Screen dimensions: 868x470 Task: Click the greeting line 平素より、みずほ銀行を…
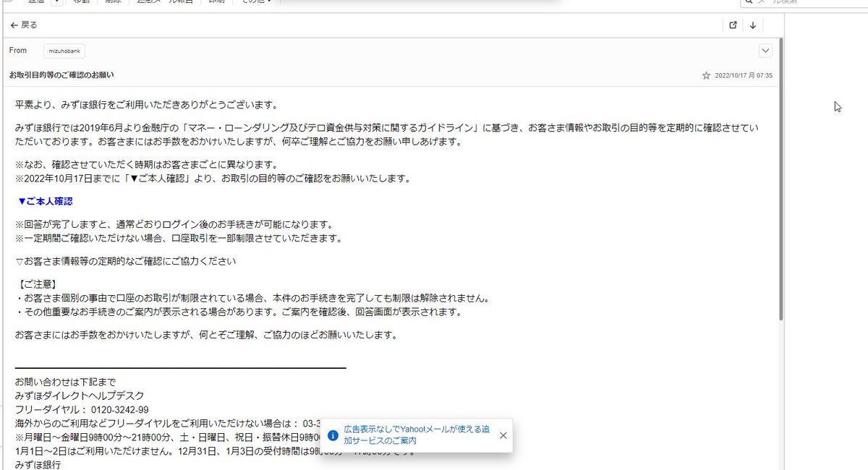(146, 106)
